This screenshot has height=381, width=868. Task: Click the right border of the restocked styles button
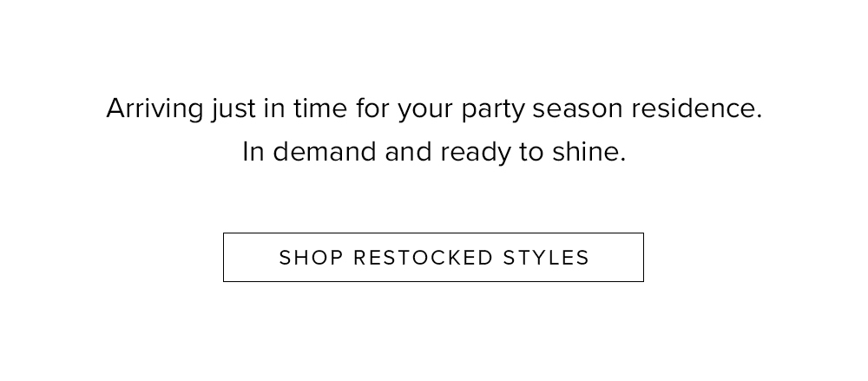click(x=643, y=258)
